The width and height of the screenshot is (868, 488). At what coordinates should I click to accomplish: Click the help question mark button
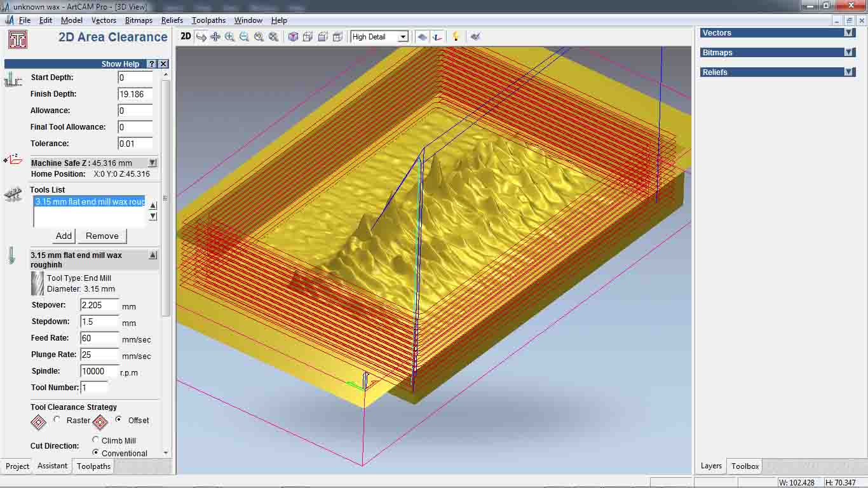tap(152, 64)
